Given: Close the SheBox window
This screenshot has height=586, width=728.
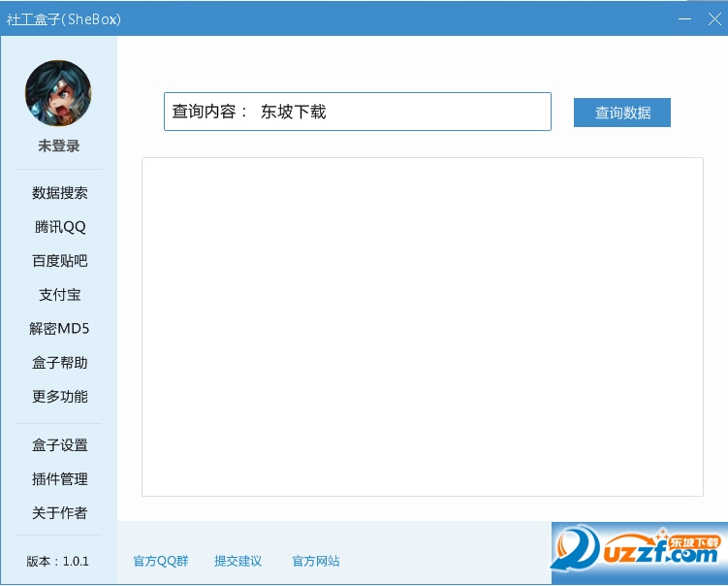Looking at the screenshot, I should point(714,19).
